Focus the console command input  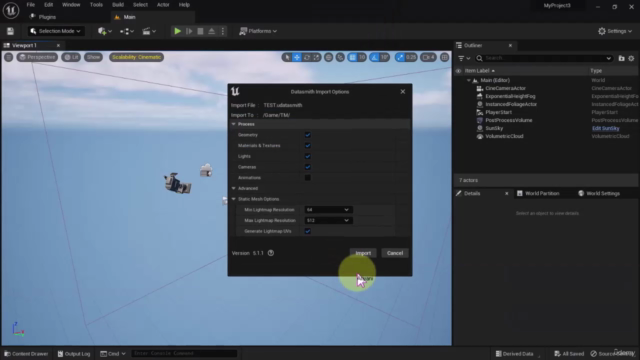pyautogui.click(x=184, y=353)
